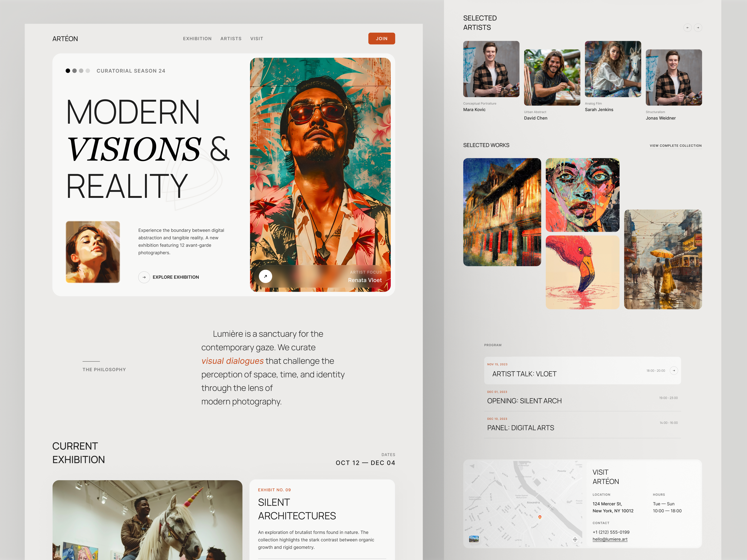Image resolution: width=747 pixels, height=560 pixels.
Task: Click previous arrow in Selected Artists
Action: [687, 28]
